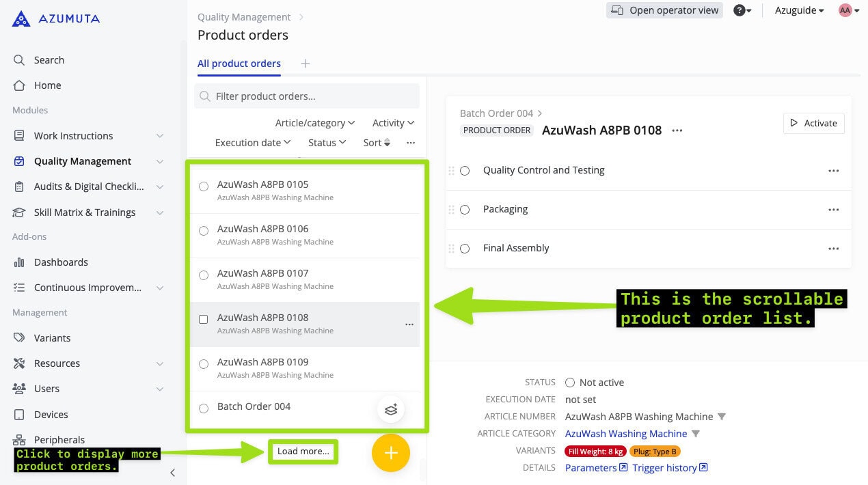The width and height of the screenshot is (868, 485).
Task: Expand the Execution date dropdown
Action: pyautogui.click(x=253, y=143)
